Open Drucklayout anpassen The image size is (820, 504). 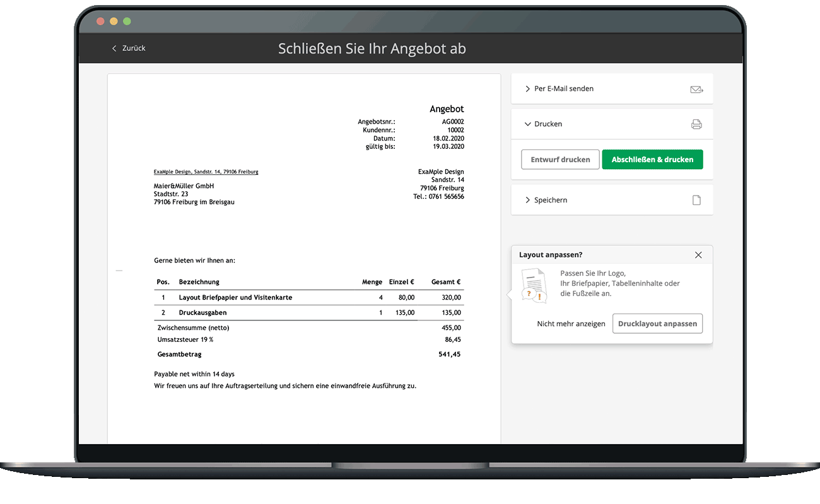pos(657,324)
